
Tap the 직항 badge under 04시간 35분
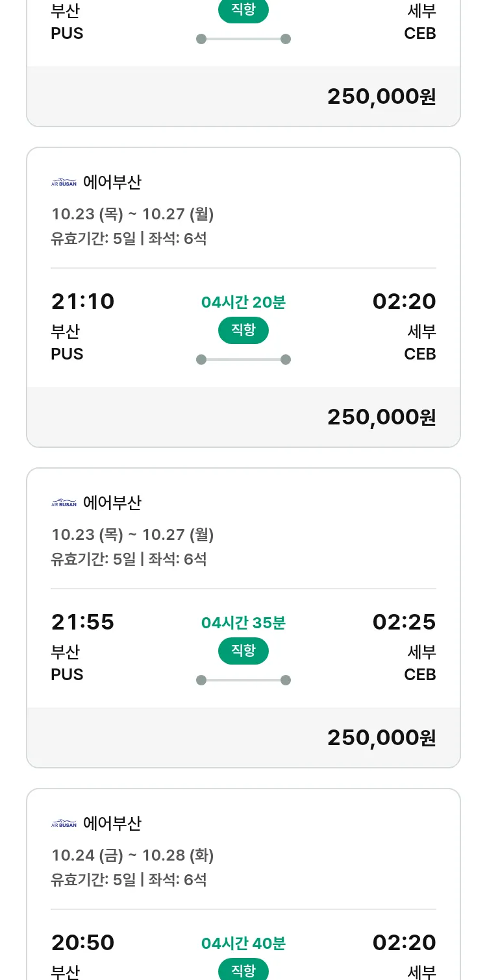click(x=243, y=651)
